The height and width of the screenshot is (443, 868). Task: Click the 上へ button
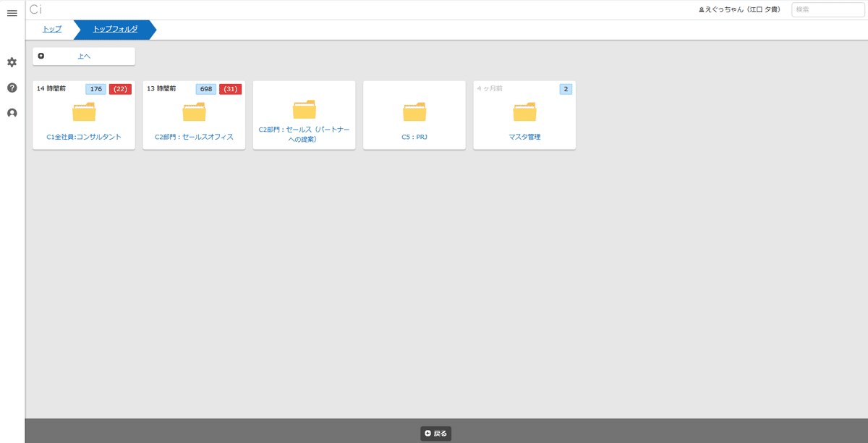coord(84,56)
